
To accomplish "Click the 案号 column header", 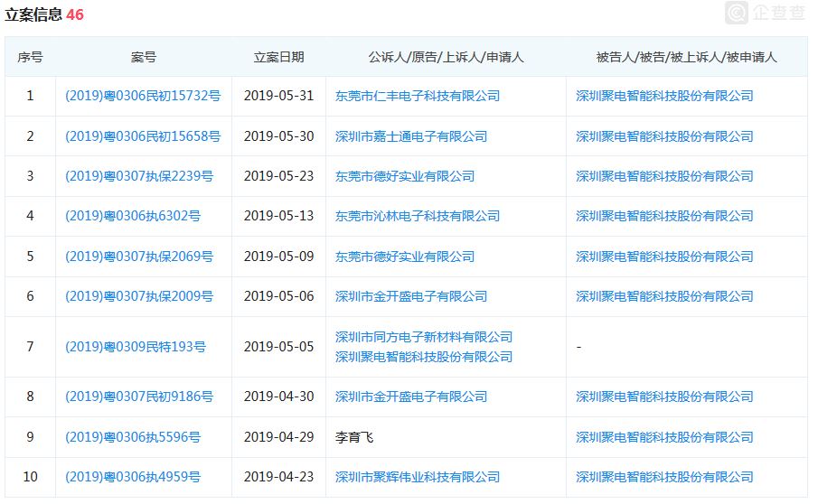I will (x=144, y=57).
